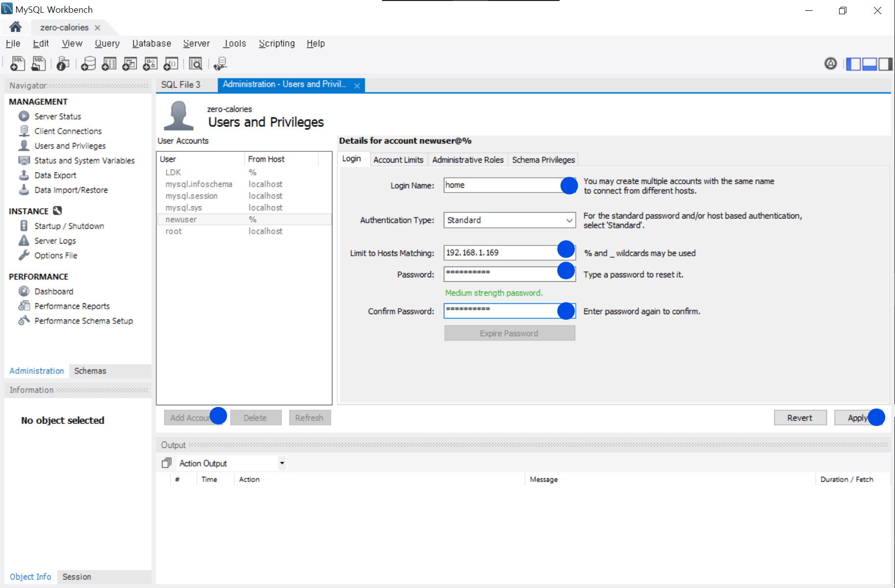The width and height of the screenshot is (895, 588).
Task: Click the Password field
Action: (x=510, y=274)
